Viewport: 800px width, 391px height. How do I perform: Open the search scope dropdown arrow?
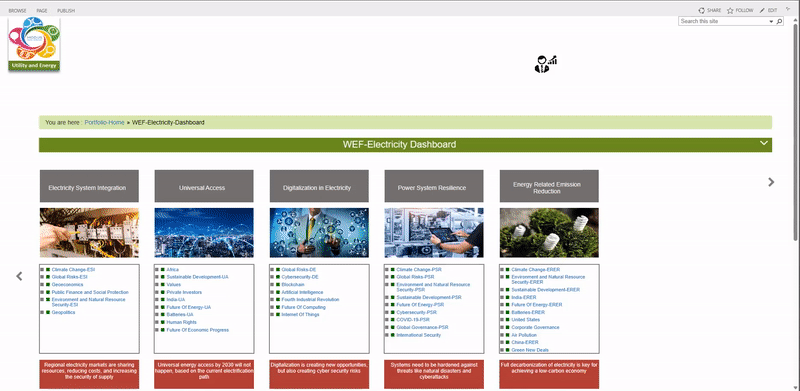click(771, 21)
